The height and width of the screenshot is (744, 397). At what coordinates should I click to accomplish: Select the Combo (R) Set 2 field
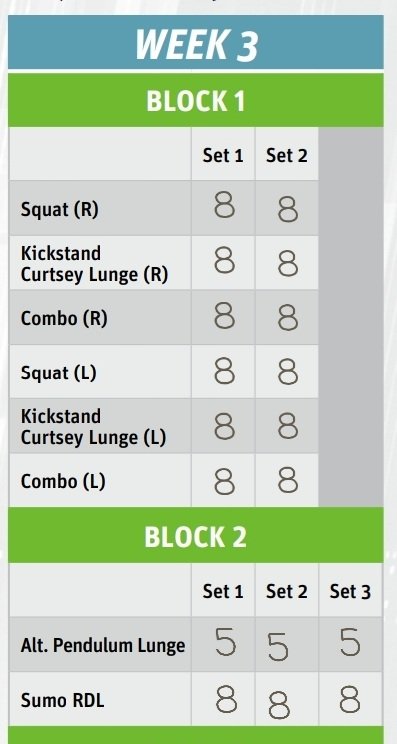[287, 317]
